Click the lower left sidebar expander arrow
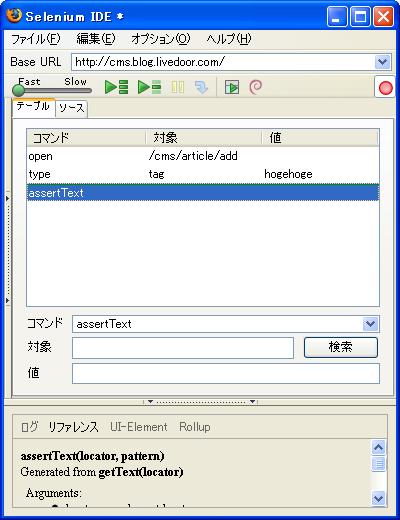 click(7, 301)
